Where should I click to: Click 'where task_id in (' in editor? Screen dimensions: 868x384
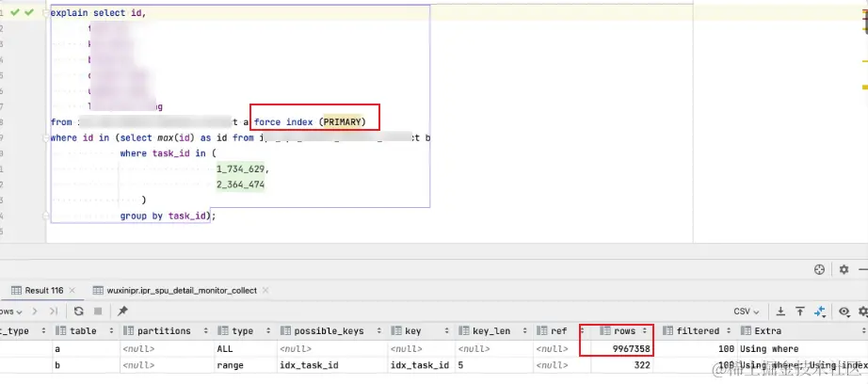tap(168, 153)
